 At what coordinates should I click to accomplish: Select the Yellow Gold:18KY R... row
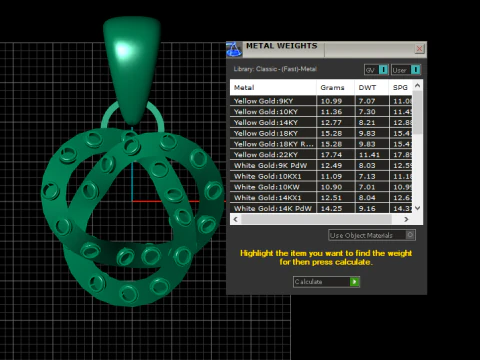[x=321, y=144]
